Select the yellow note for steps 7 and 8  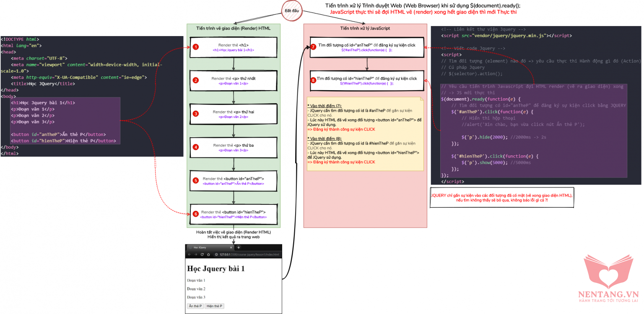365,134
